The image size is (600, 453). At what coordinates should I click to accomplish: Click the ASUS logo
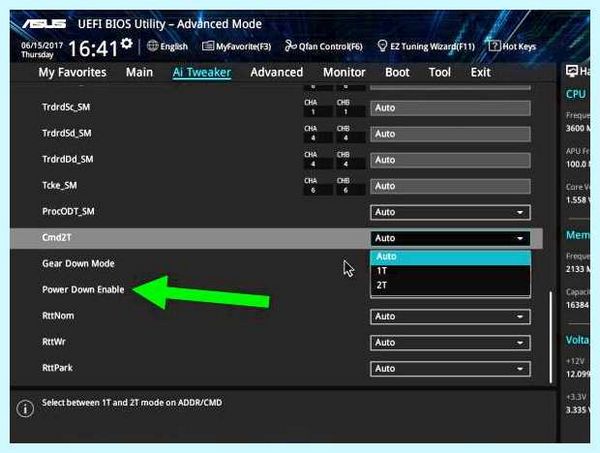pyautogui.click(x=44, y=24)
